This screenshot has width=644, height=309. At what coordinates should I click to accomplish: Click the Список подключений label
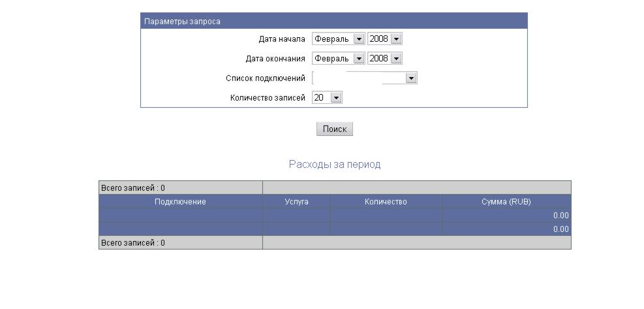coord(266,78)
